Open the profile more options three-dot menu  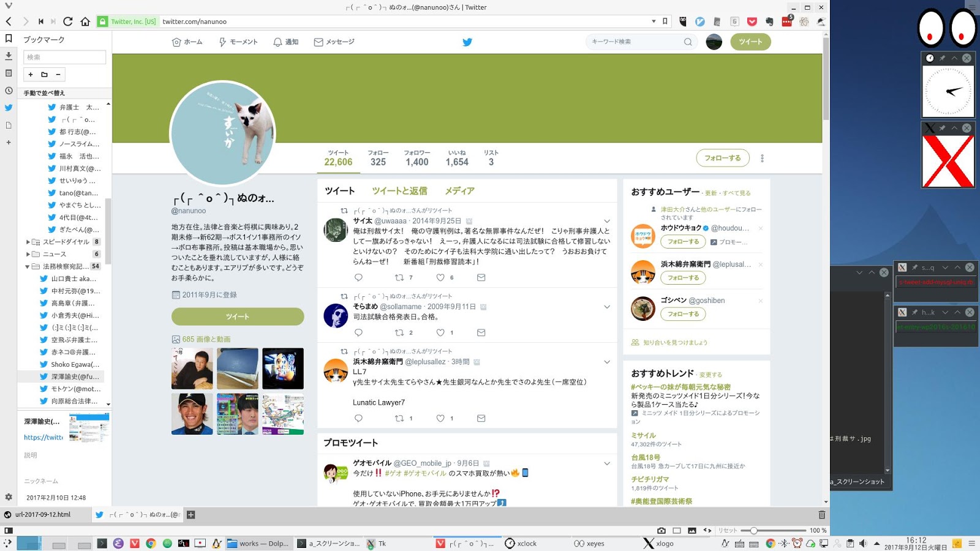(x=762, y=158)
